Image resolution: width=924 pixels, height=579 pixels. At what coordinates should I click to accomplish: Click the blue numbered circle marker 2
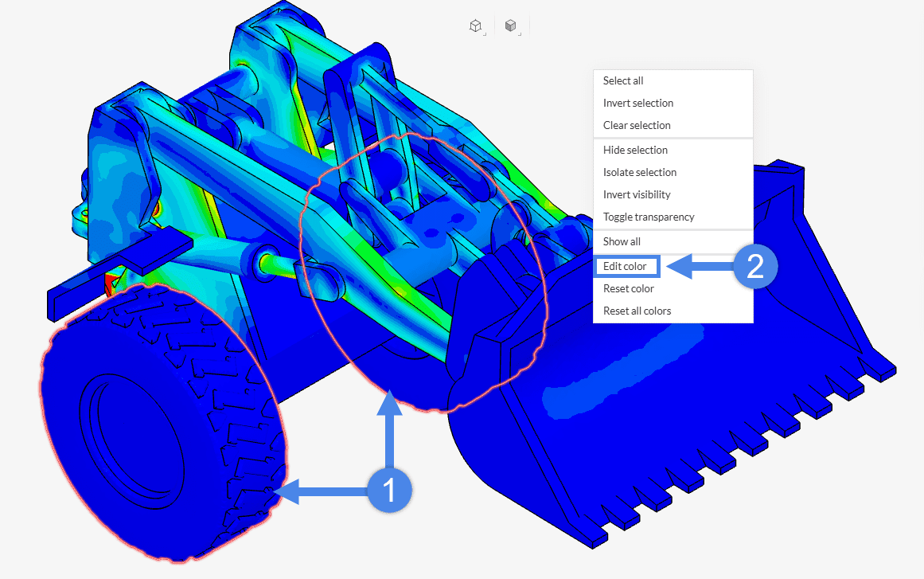[754, 267]
